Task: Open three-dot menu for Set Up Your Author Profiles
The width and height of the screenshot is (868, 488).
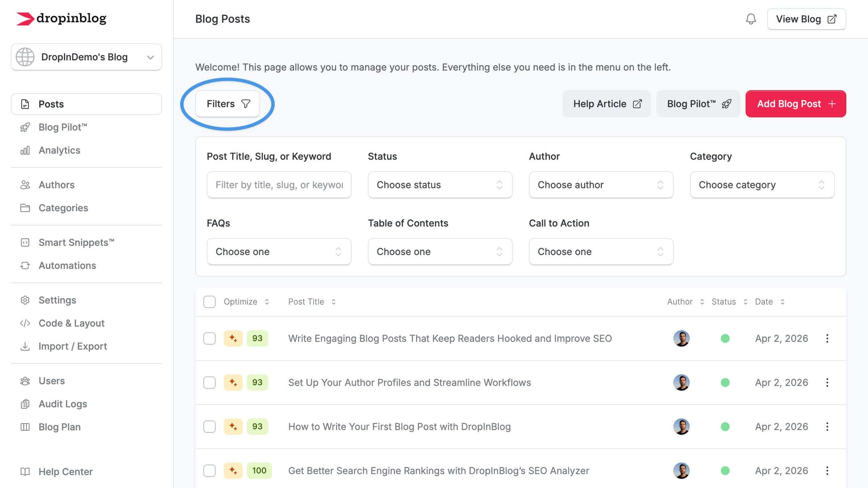Action: coord(827,383)
